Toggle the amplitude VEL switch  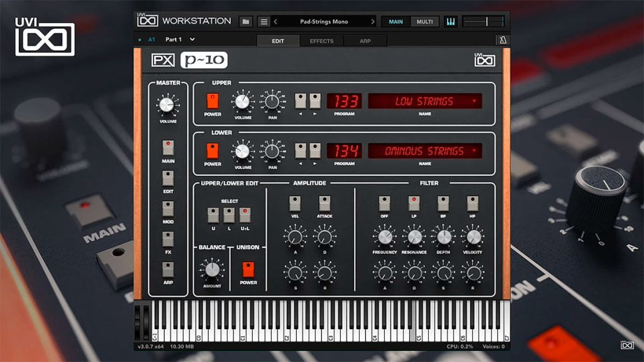295,204
